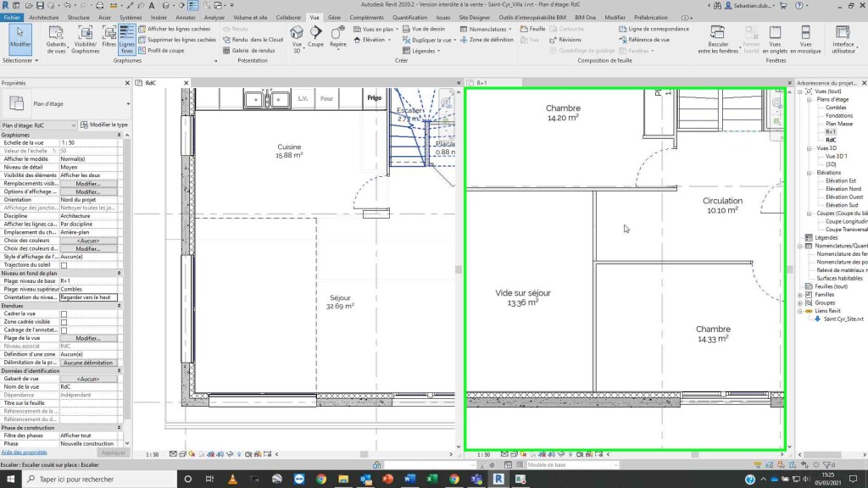868x488 pixels.
Task: Expand Familles in project browser
Action: 800,295
